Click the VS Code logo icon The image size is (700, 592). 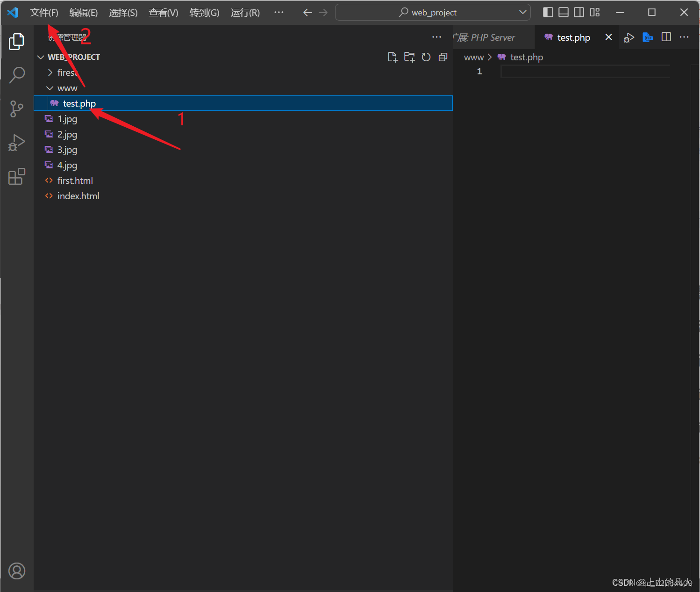13,13
